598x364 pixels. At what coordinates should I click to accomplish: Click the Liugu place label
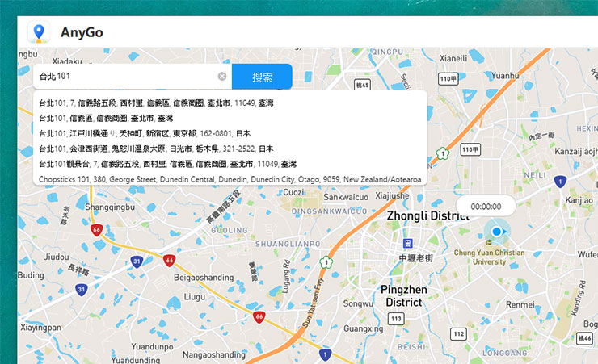(x=195, y=296)
